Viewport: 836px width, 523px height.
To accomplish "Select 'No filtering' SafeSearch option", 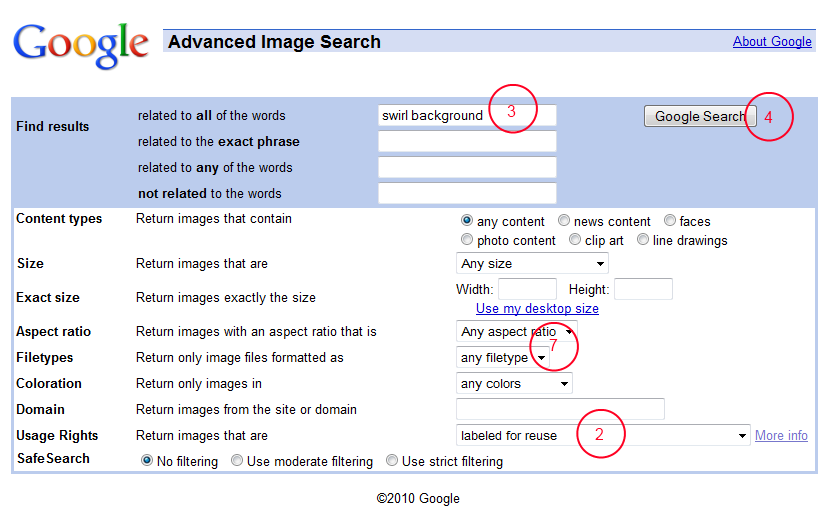I will 147,460.
